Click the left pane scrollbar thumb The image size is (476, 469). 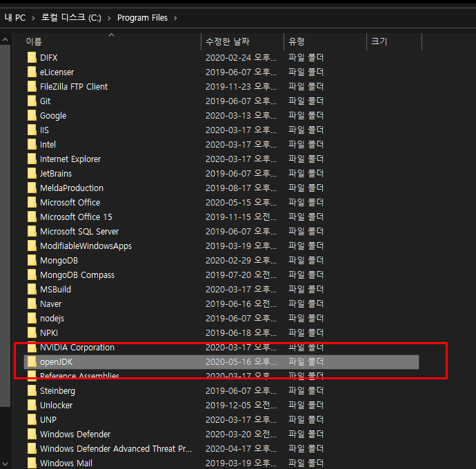click(5, 226)
